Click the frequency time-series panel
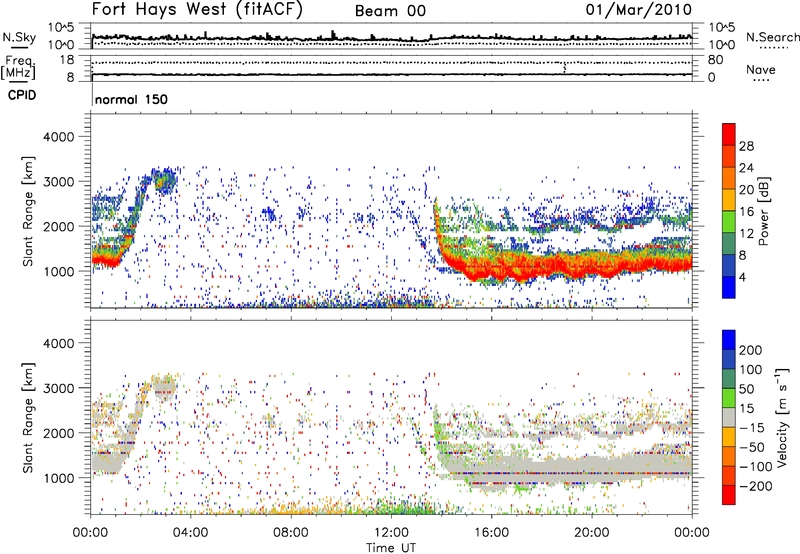 (391, 68)
